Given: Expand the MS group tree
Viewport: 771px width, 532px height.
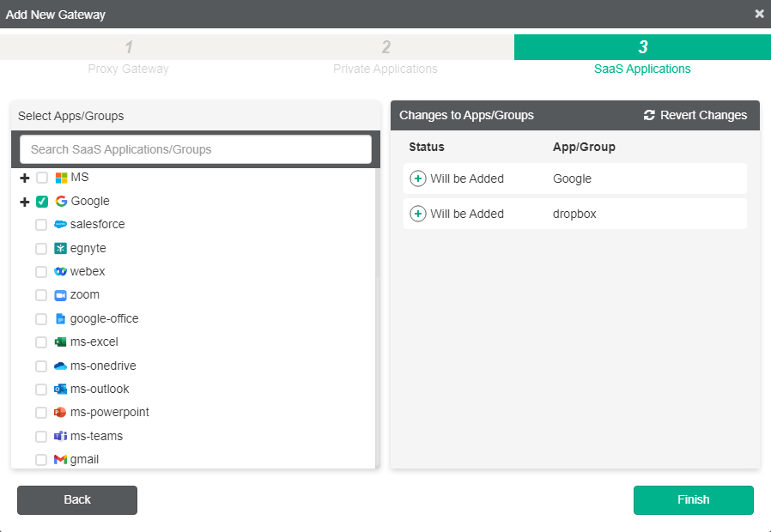Looking at the screenshot, I should click(x=23, y=177).
